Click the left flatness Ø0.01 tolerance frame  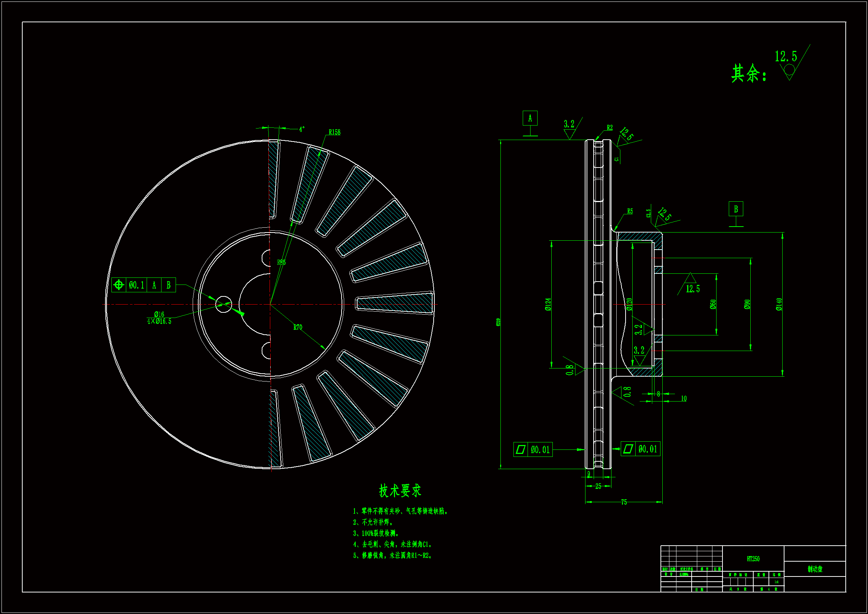tap(533, 449)
